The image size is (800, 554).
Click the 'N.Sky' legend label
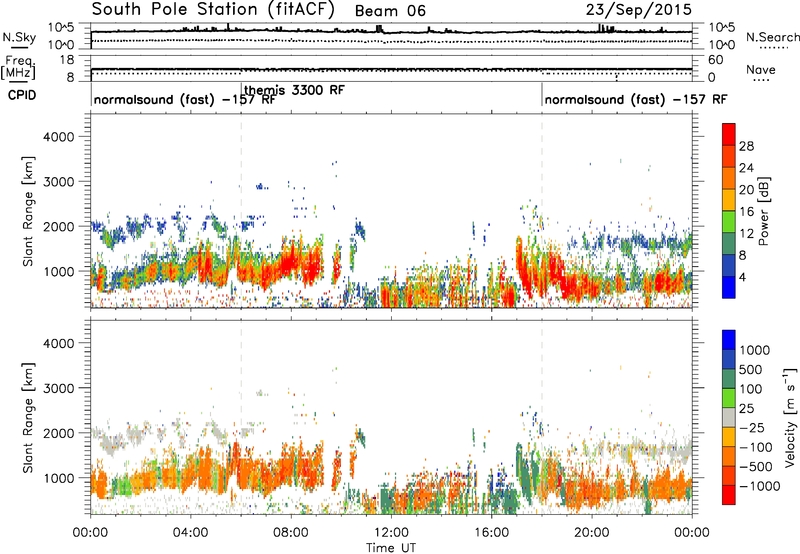tap(19, 38)
